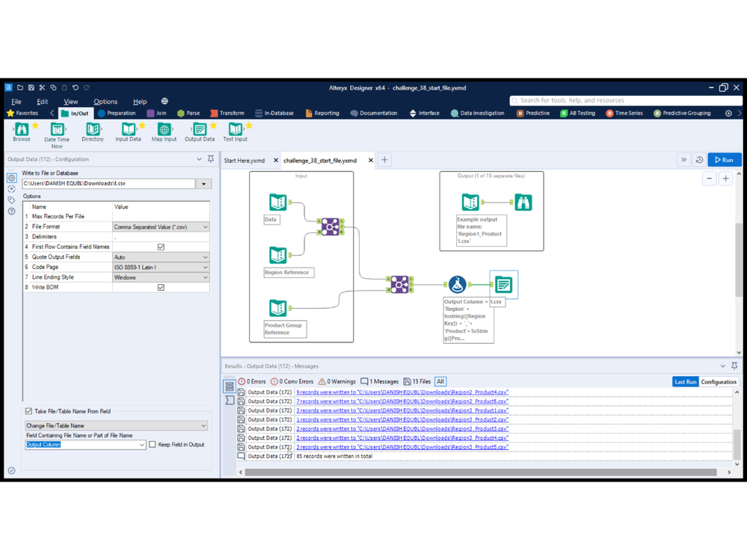Click the Save workflow icon
The height and width of the screenshot is (560, 747).
coord(31,87)
